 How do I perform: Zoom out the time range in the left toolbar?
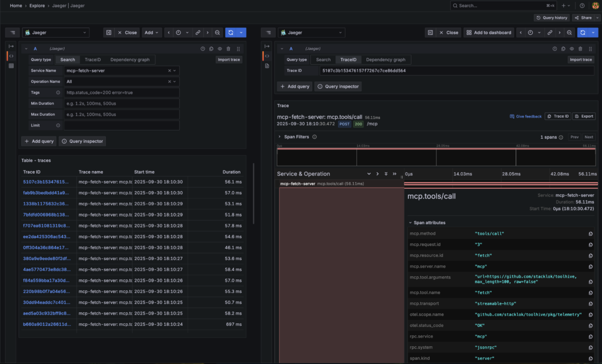click(218, 32)
